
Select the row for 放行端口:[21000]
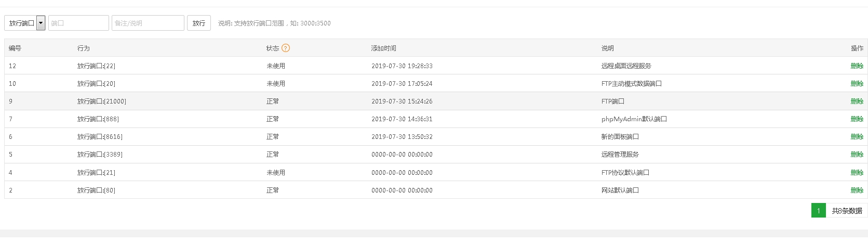pyautogui.click(x=436, y=101)
